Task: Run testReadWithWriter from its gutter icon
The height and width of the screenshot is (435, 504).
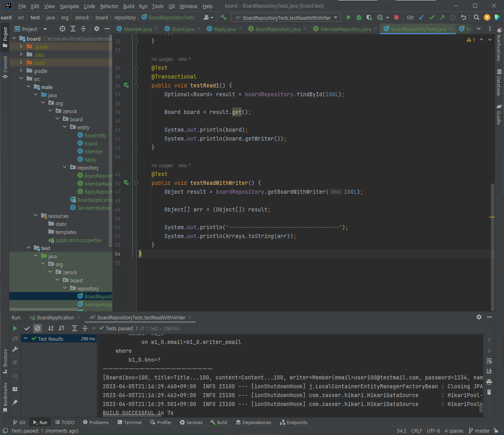Action: 127,183
